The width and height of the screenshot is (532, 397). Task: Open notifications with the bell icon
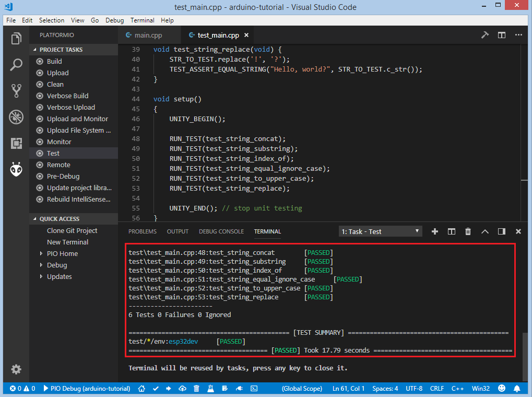pyautogui.click(x=517, y=388)
